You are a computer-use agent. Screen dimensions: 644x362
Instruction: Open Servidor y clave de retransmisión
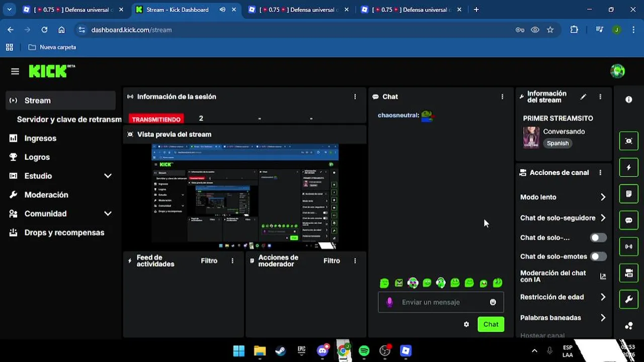pyautogui.click(x=69, y=119)
